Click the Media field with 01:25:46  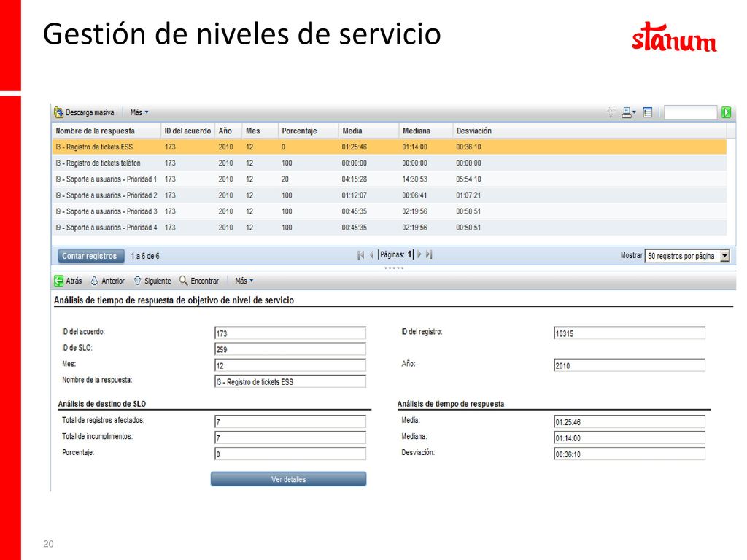pyautogui.click(x=630, y=421)
